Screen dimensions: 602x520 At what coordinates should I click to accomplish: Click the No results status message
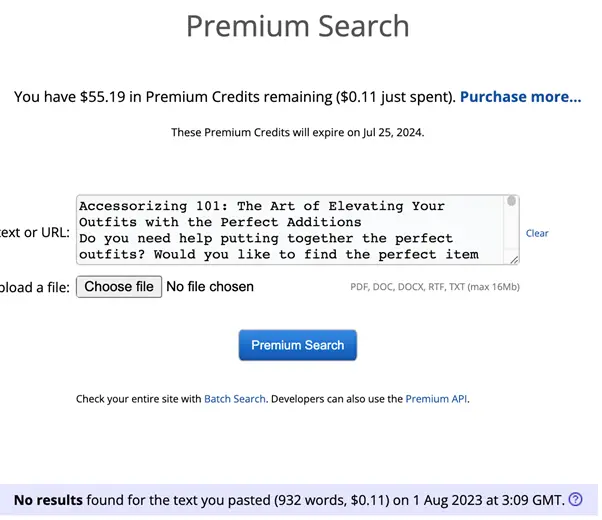[x=288, y=500]
